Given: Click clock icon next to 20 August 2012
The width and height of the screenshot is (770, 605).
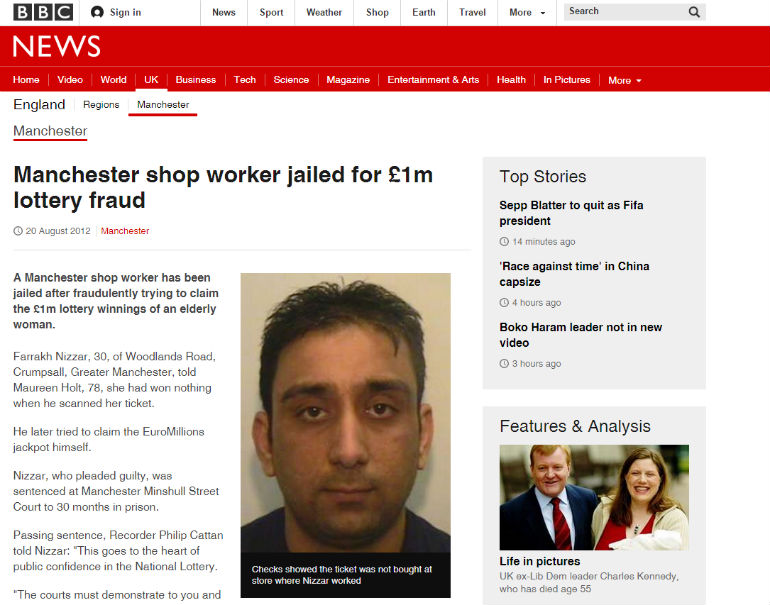Looking at the screenshot, I should click(x=18, y=231).
